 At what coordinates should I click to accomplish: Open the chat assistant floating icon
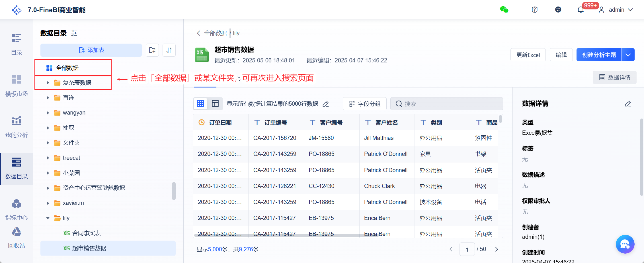click(625, 244)
